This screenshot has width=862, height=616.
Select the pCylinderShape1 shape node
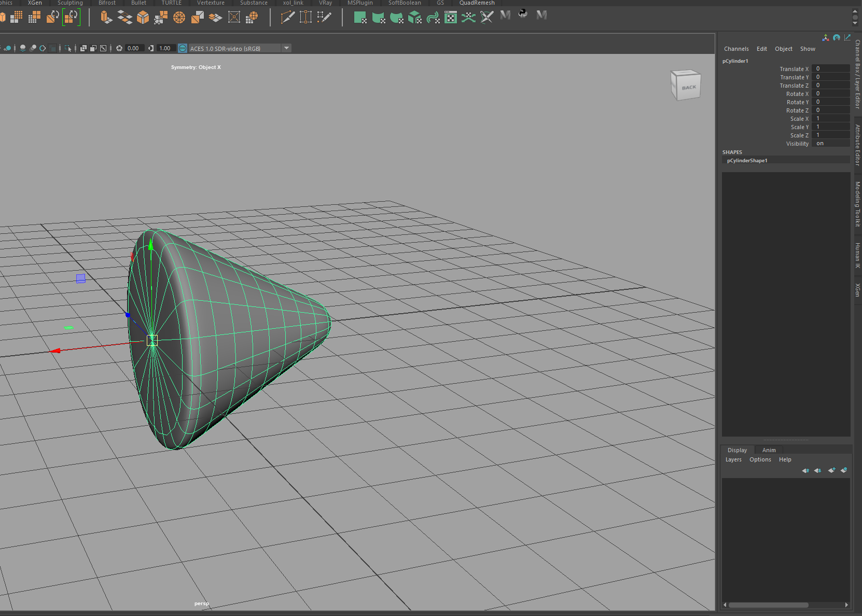point(786,160)
